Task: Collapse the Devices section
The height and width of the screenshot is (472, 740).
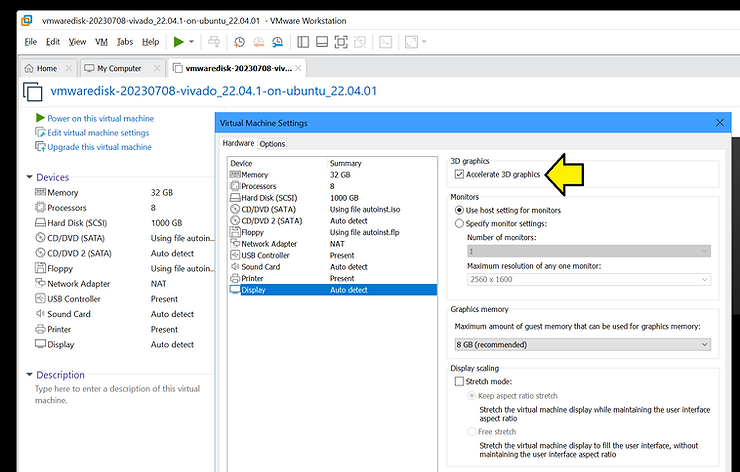Action: click(x=29, y=177)
